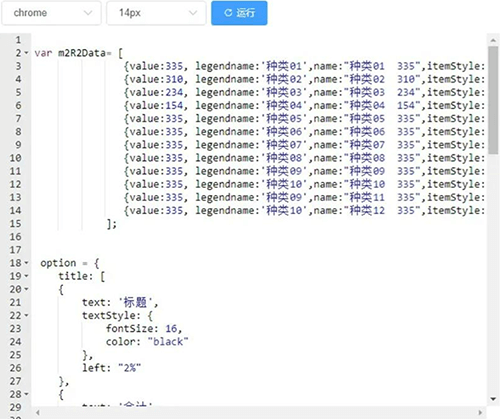The width and height of the screenshot is (500, 419).
Task: Click the blue 运行 run button
Action: 239,13
